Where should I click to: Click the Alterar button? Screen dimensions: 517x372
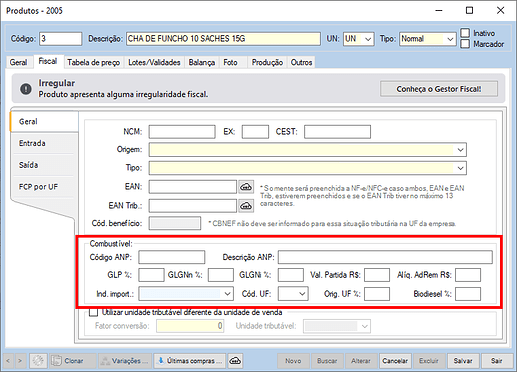click(361, 361)
